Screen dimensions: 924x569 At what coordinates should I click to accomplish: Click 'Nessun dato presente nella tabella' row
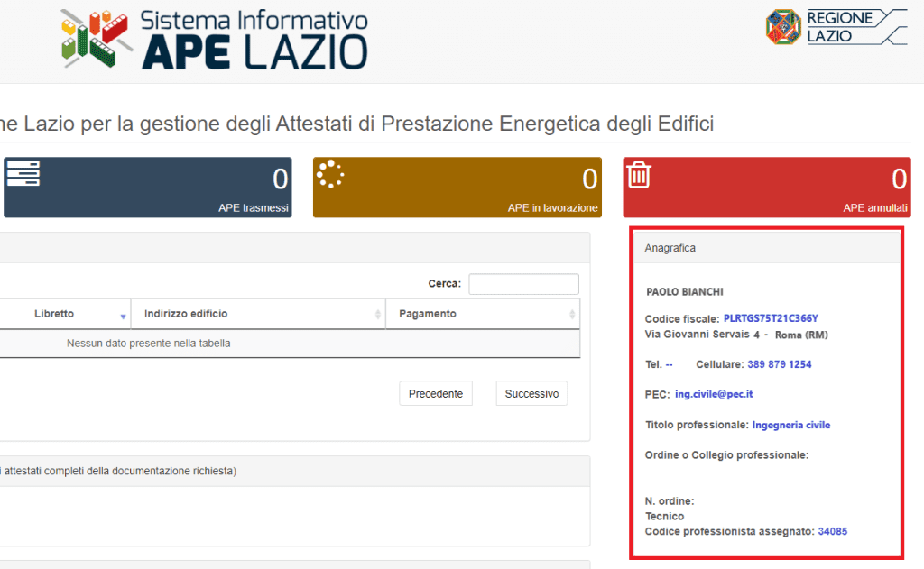pyautogui.click(x=290, y=344)
